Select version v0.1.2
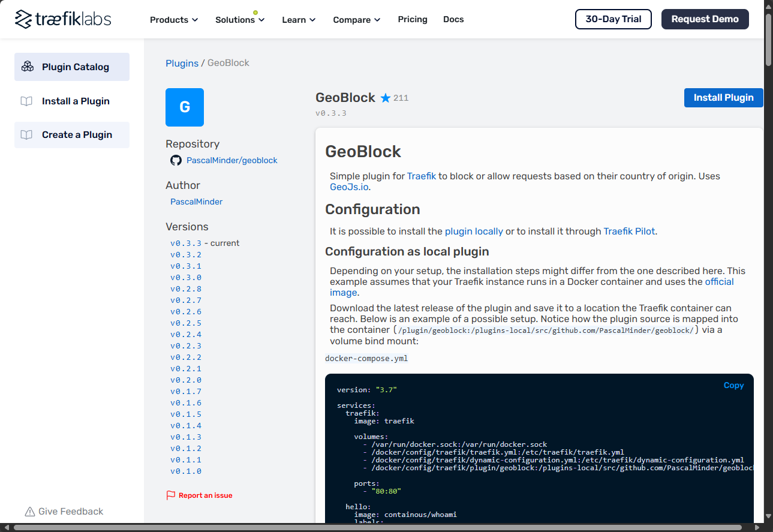773x532 pixels. click(186, 448)
